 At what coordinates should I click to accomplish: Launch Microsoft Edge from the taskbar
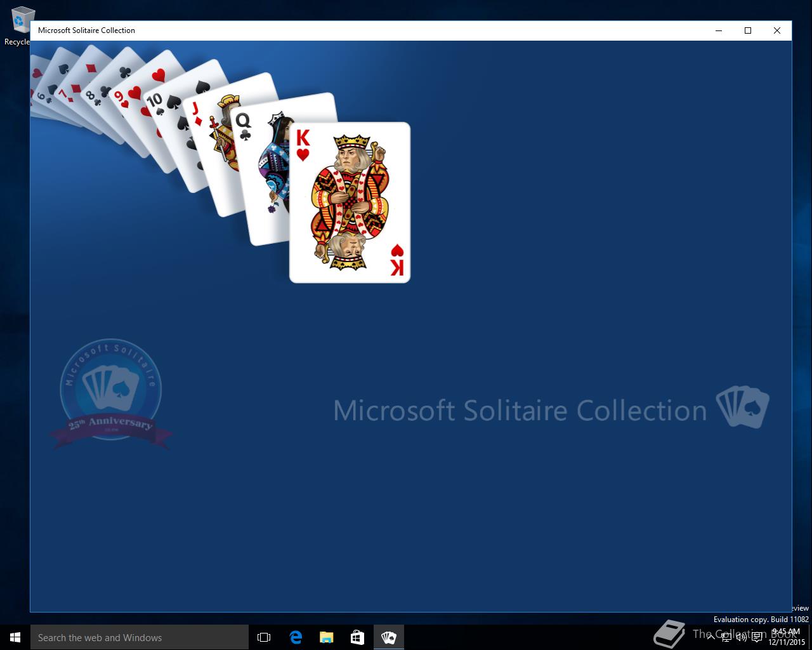coord(295,637)
